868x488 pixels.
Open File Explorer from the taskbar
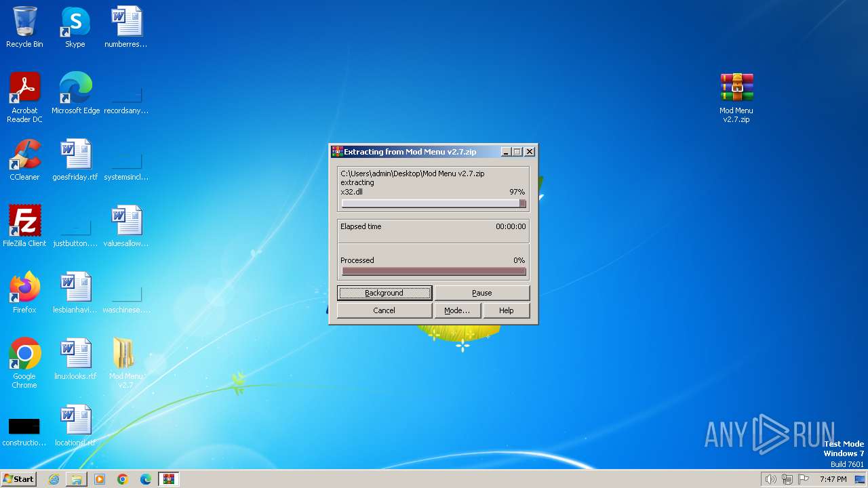77,479
